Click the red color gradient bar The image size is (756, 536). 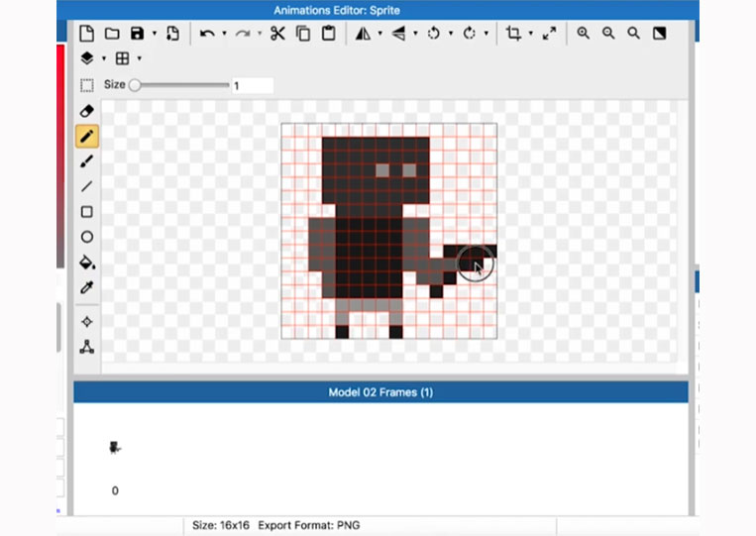click(60, 157)
